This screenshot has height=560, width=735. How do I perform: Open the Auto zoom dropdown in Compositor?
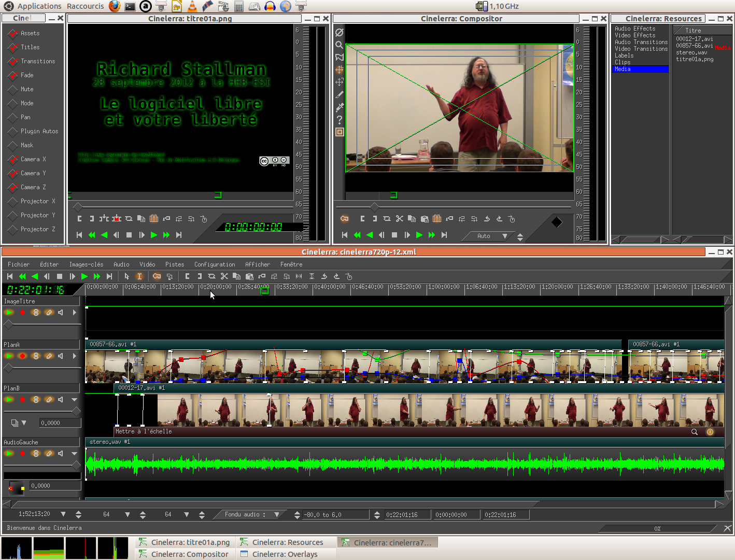tap(504, 236)
